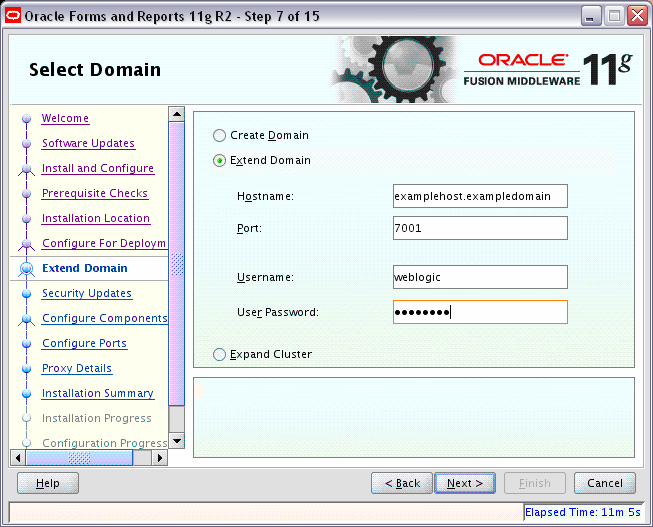Click the step list scroll left arrow
The image size is (653, 527).
[x=17, y=458]
